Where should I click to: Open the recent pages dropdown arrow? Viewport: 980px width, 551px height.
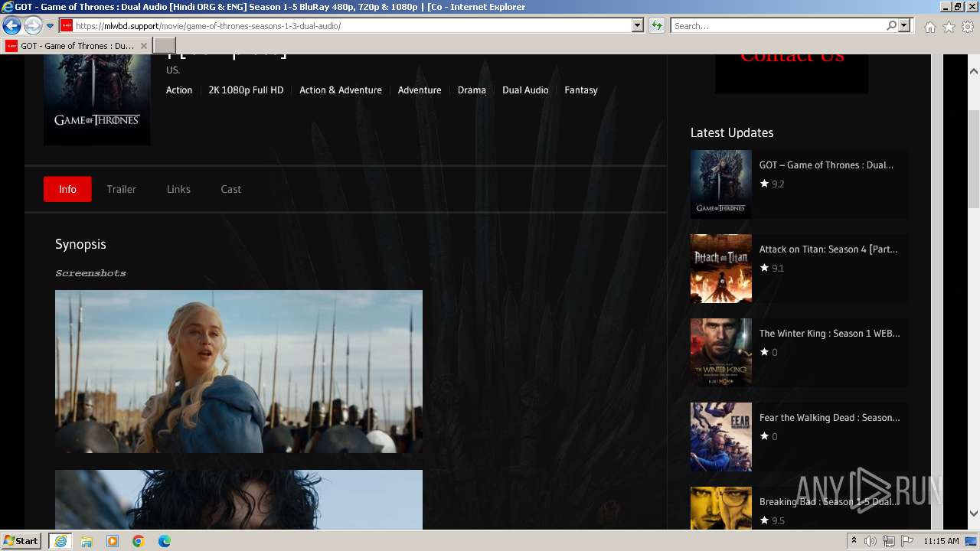(x=50, y=26)
